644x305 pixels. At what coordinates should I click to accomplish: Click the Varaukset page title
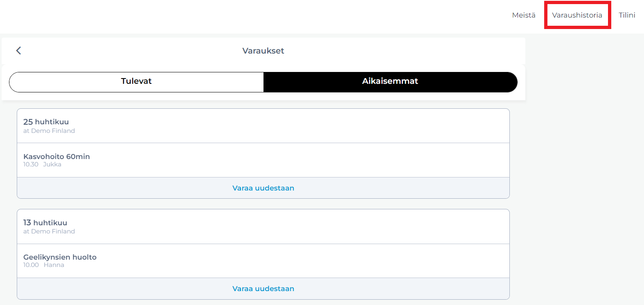coord(263,51)
